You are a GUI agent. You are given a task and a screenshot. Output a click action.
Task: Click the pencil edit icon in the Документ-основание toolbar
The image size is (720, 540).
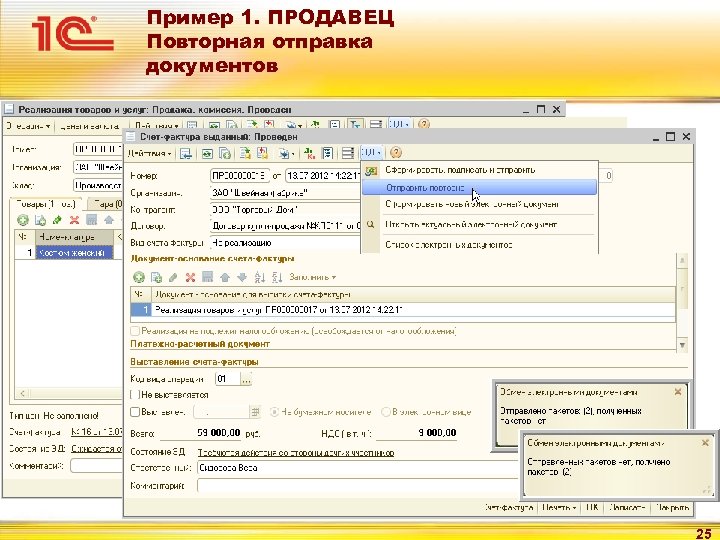tap(173, 277)
